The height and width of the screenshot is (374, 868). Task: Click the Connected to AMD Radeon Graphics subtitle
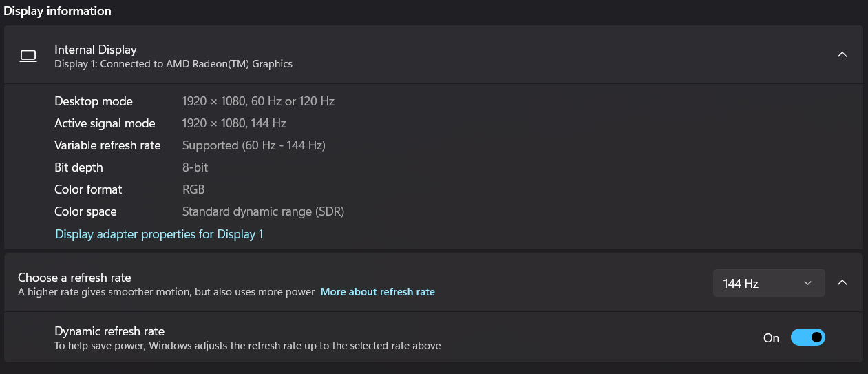tap(173, 64)
